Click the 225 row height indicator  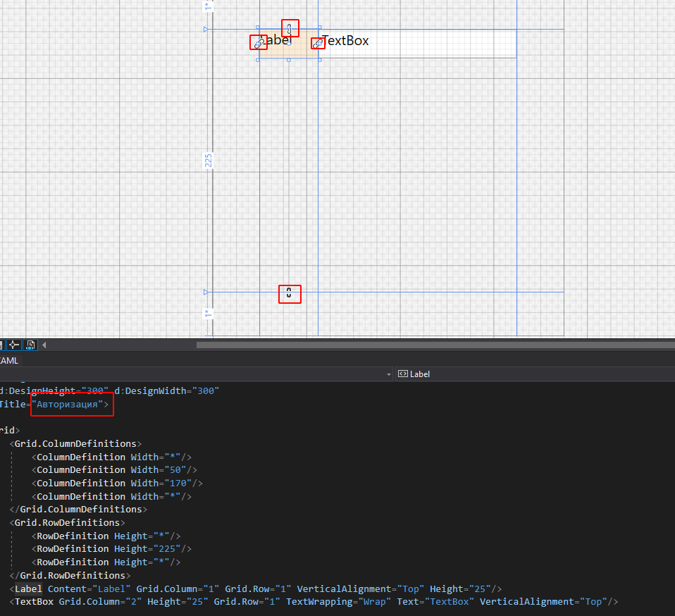[x=209, y=161]
